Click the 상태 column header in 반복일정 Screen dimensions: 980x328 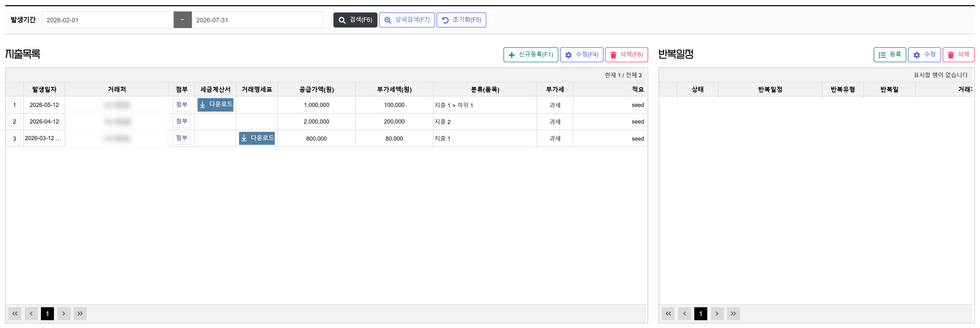coord(698,90)
